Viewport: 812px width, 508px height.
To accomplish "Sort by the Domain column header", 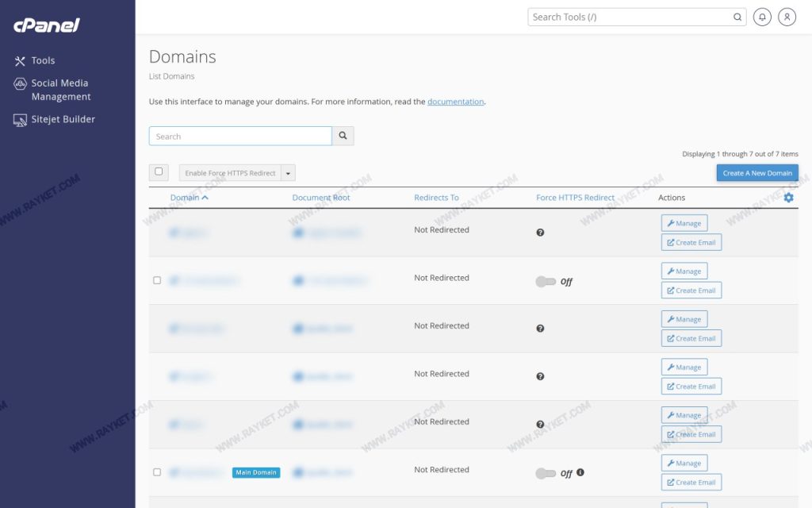I will click(x=189, y=198).
